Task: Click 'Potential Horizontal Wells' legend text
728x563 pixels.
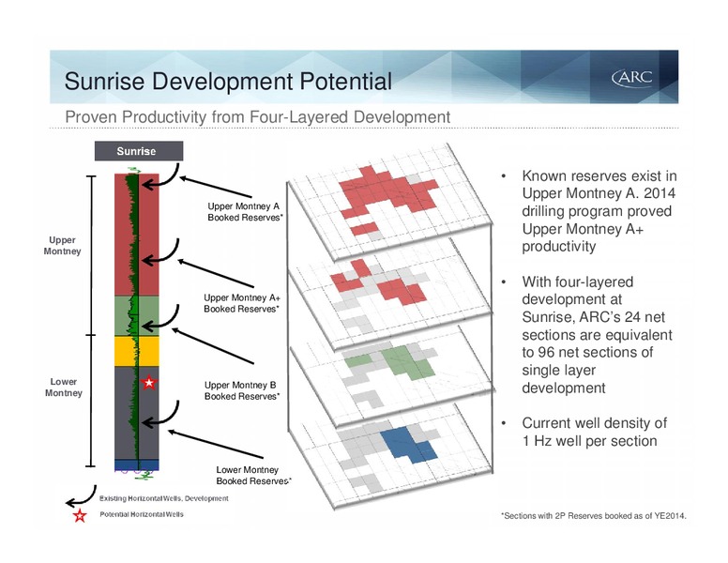Action: point(142,514)
